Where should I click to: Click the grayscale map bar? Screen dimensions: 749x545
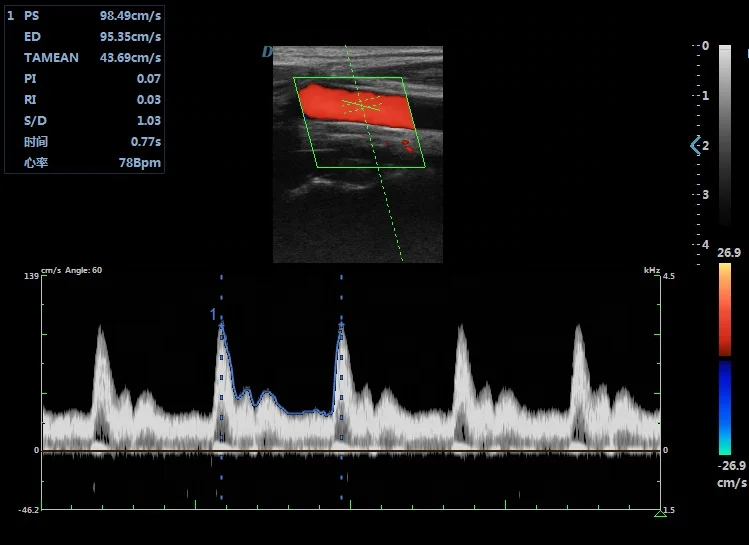click(724, 145)
